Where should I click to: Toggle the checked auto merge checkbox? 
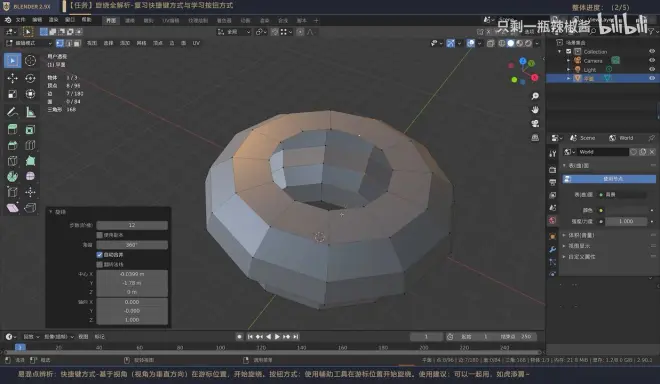pos(100,255)
